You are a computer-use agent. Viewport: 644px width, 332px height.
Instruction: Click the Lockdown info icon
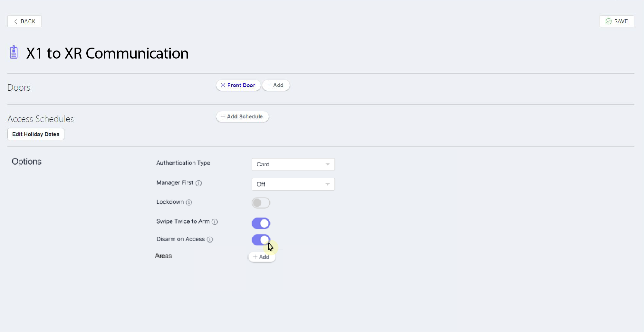coord(189,202)
